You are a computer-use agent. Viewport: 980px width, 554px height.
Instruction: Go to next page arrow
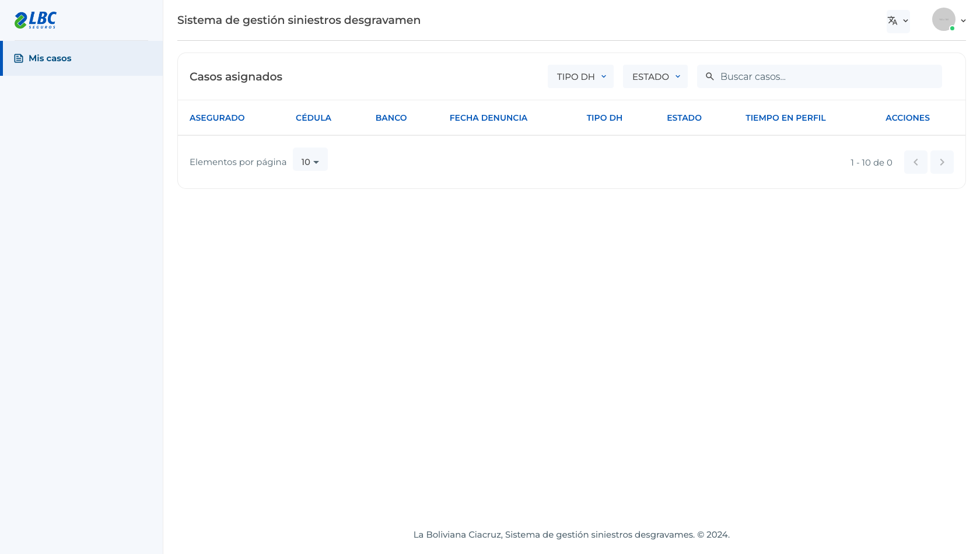point(942,162)
